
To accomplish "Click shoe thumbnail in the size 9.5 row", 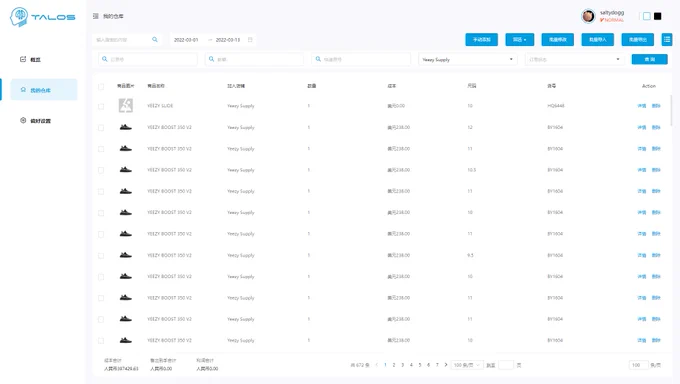I will 126,255.
